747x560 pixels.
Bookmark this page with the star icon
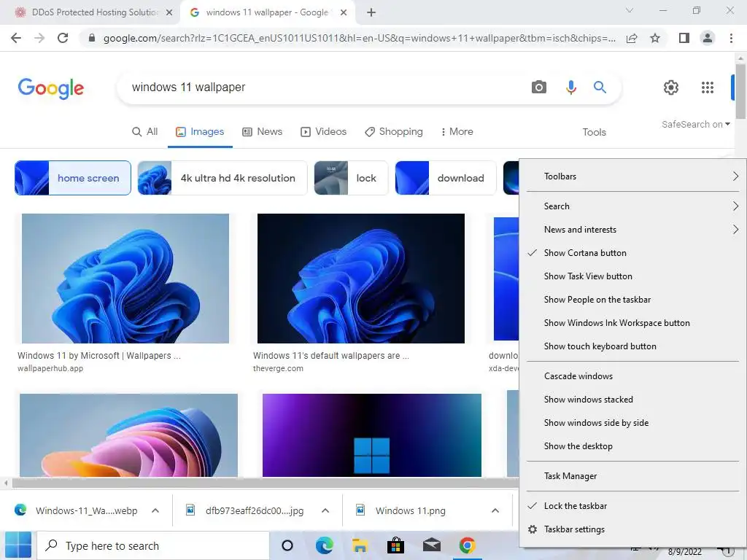pyautogui.click(x=655, y=38)
